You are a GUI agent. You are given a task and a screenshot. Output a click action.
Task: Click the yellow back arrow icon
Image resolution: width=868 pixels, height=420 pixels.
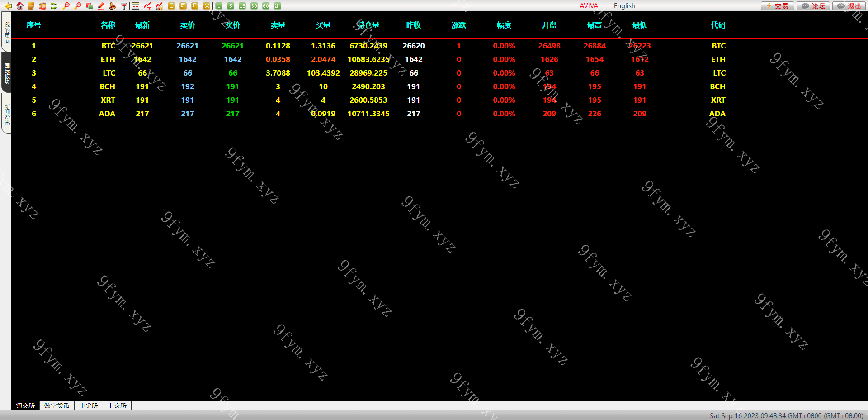point(8,6)
